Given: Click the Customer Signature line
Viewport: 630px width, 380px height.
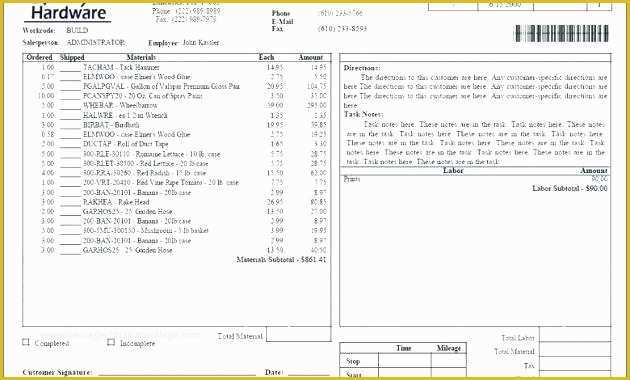Looking at the screenshot, I should [x=177, y=373].
